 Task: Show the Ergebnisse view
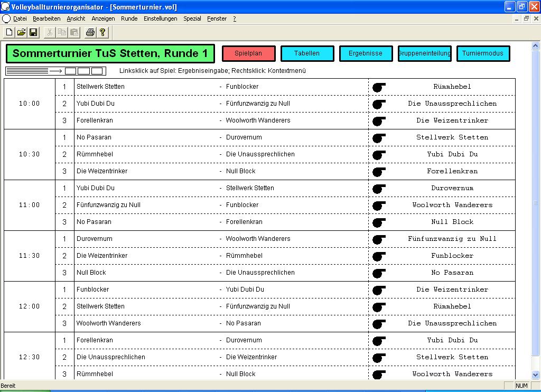coord(366,53)
